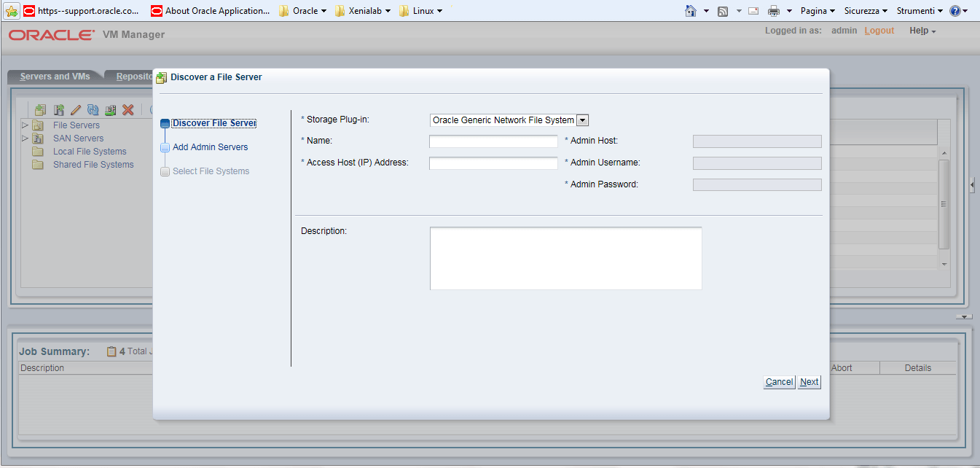Click the admin username text

pos(844,31)
